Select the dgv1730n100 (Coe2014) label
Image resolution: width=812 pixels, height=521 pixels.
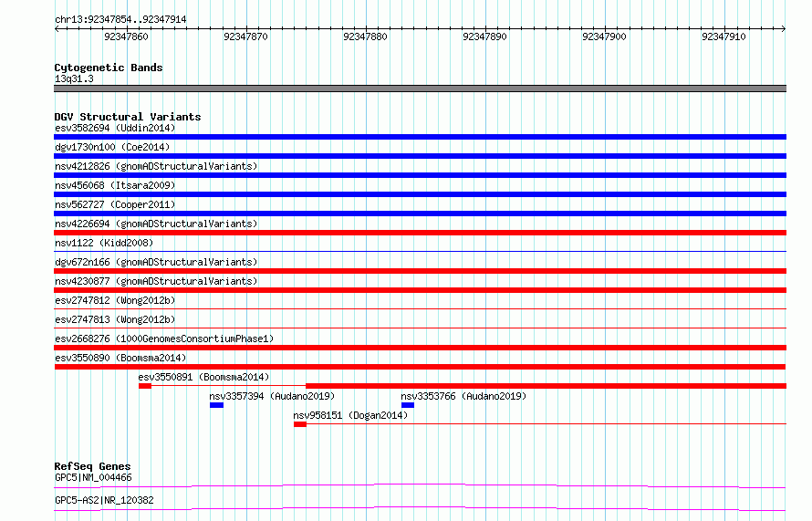112,147
